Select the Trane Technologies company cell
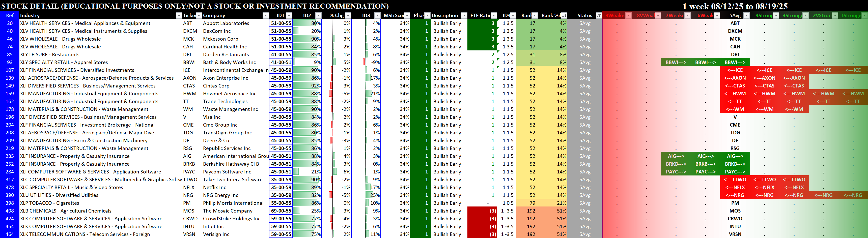Image resolution: width=868 pixels, height=238 pixels. [225, 101]
